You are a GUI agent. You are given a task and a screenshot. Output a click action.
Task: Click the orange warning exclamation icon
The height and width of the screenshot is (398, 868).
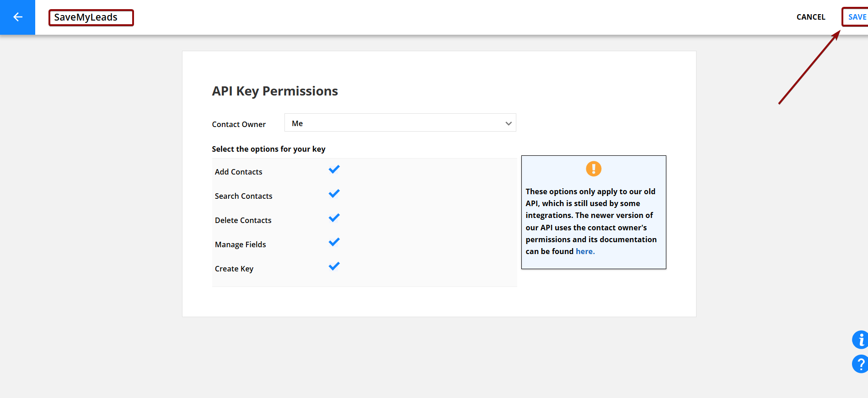[594, 169]
